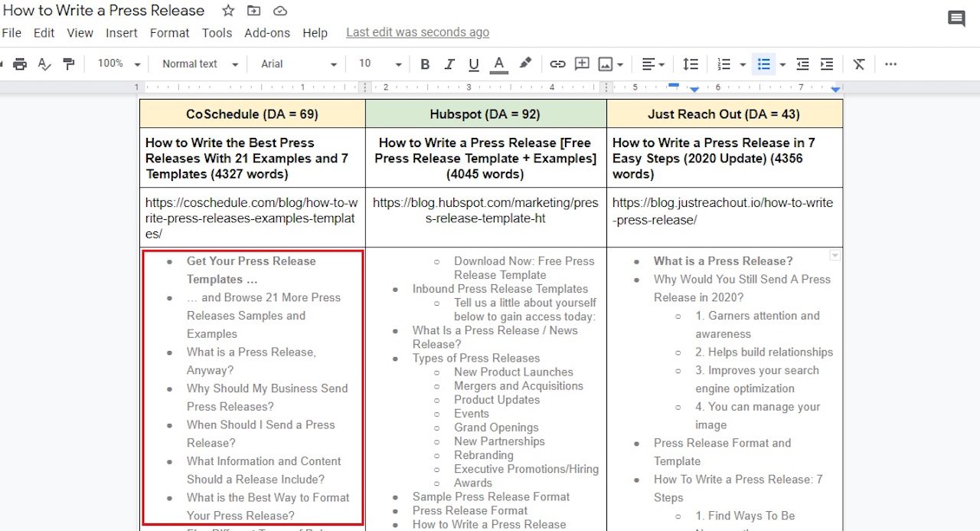Toggle underline formatting
The width and height of the screenshot is (980, 531).
[474, 64]
